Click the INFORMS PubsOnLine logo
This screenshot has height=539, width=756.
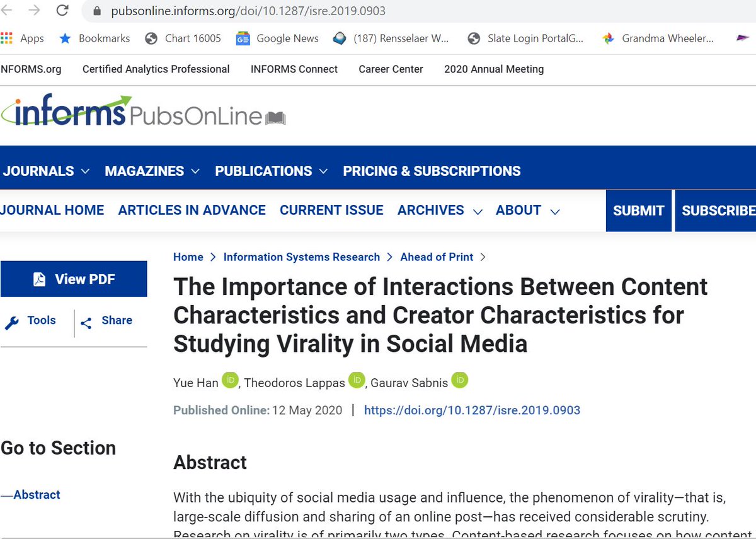(x=143, y=112)
